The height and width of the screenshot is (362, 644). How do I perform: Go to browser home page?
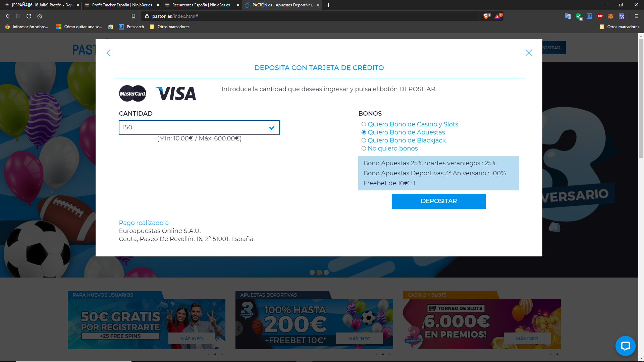click(x=40, y=16)
